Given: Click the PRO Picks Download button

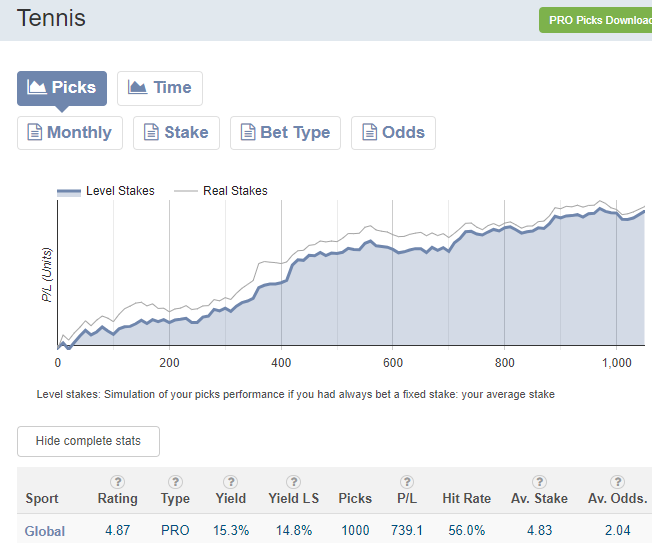Looking at the screenshot, I should [595, 20].
